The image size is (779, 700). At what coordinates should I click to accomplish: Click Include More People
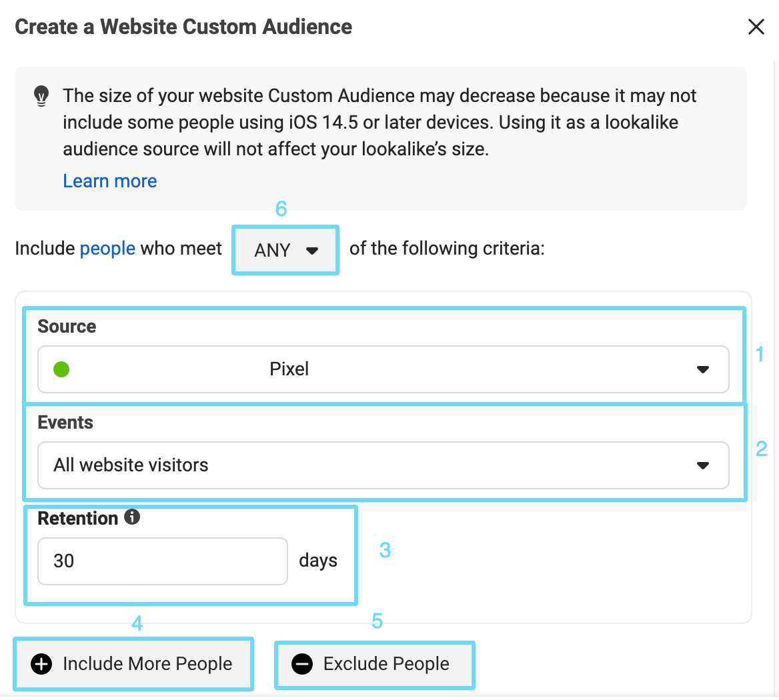click(x=133, y=663)
